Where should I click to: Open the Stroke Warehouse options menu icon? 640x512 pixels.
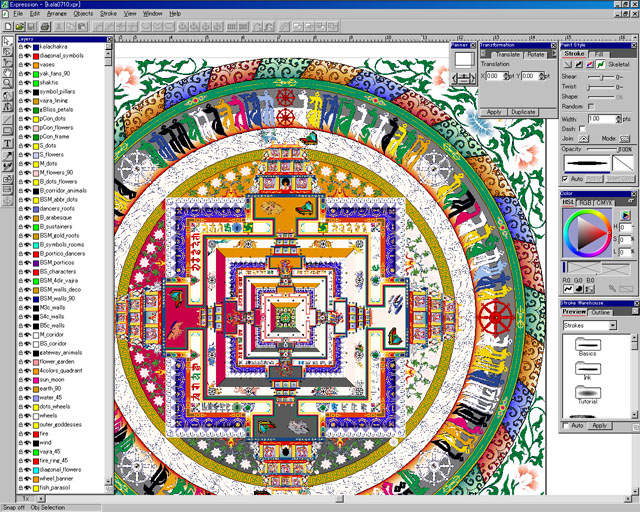pos(635,312)
